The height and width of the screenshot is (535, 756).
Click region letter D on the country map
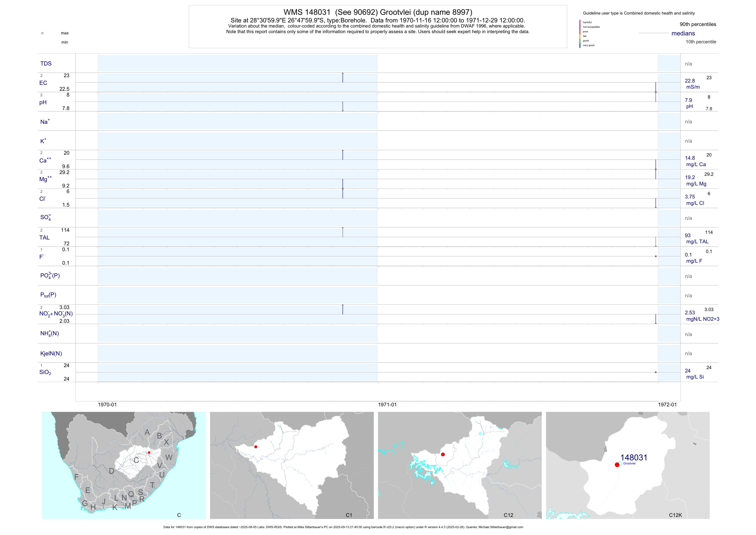(112, 471)
